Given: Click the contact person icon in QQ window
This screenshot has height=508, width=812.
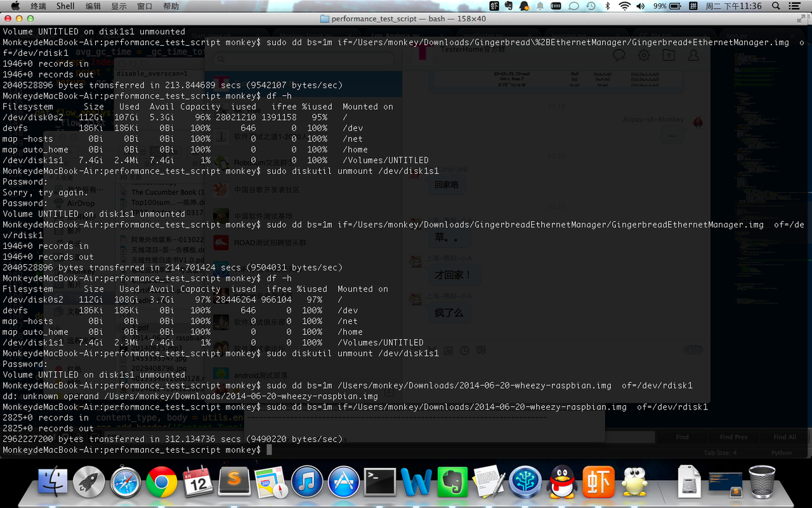Looking at the screenshot, I should coord(693,55).
